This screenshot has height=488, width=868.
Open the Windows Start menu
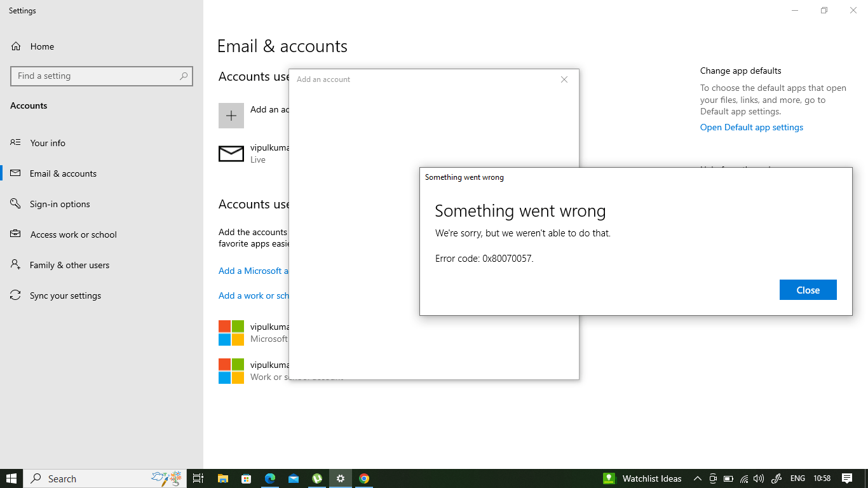click(11, 478)
